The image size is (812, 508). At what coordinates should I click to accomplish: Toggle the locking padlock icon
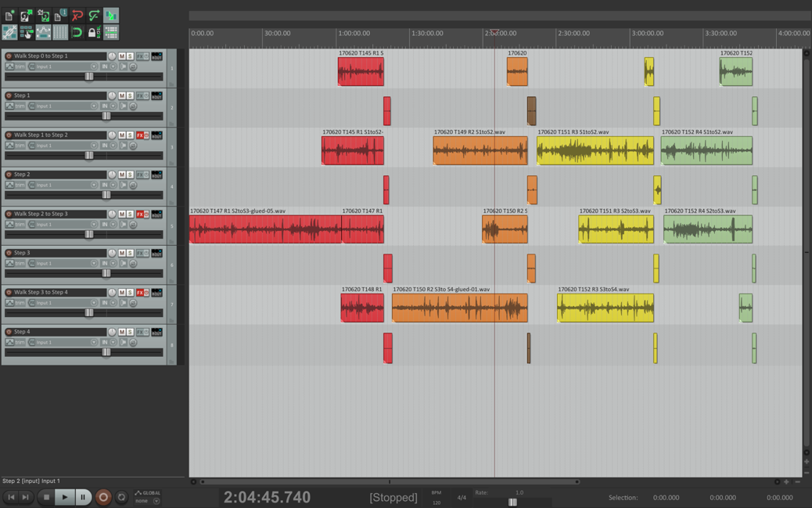(x=92, y=33)
